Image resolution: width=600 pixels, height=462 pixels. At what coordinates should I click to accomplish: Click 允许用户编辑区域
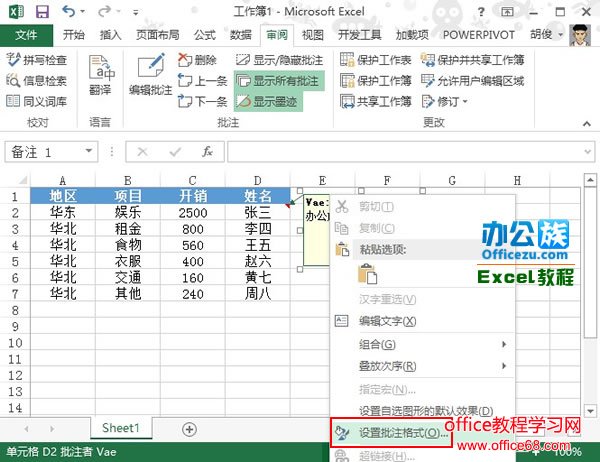473,81
